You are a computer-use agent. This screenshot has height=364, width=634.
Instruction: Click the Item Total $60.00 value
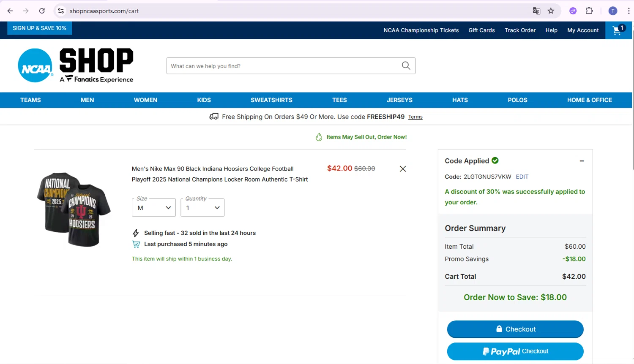click(x=575, y=247)
